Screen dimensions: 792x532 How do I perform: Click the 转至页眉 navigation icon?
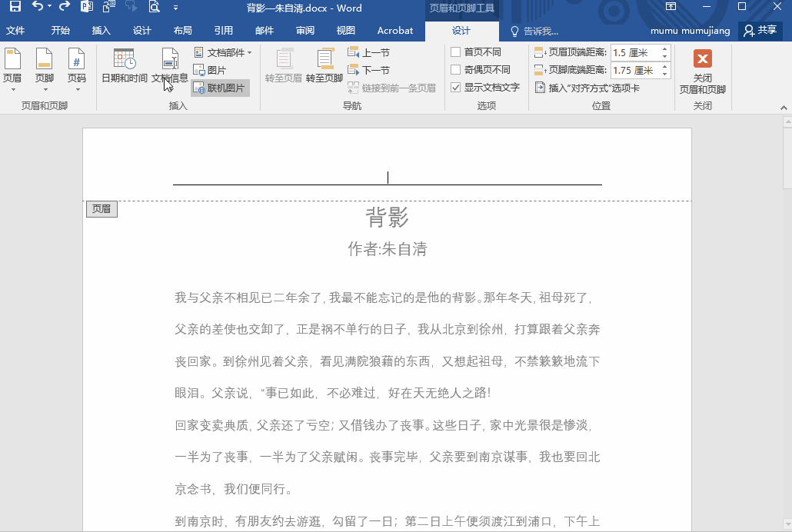284,65
